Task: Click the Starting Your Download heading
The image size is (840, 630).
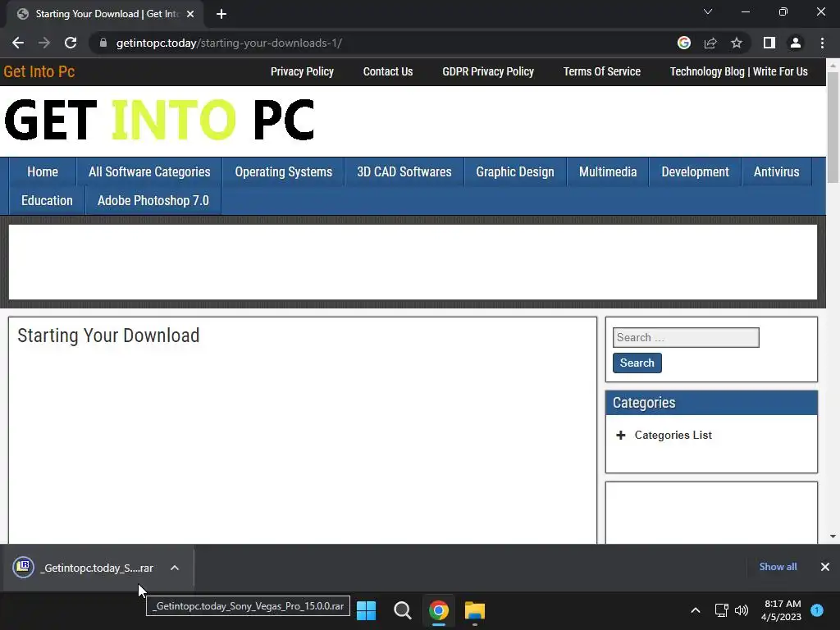Action: (108, 336)
